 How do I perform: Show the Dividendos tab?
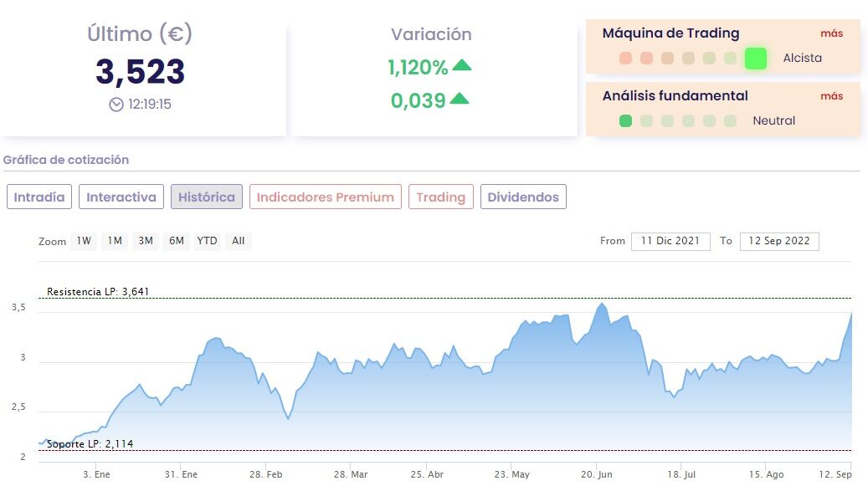click(x=523, y=197)
